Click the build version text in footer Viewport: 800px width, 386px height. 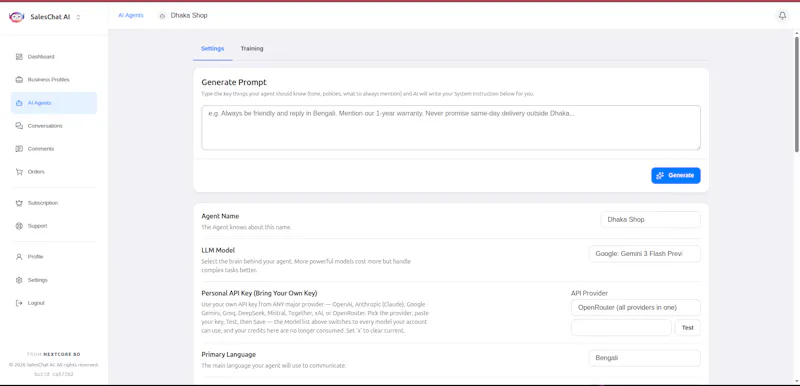click(x=54, y=374)
